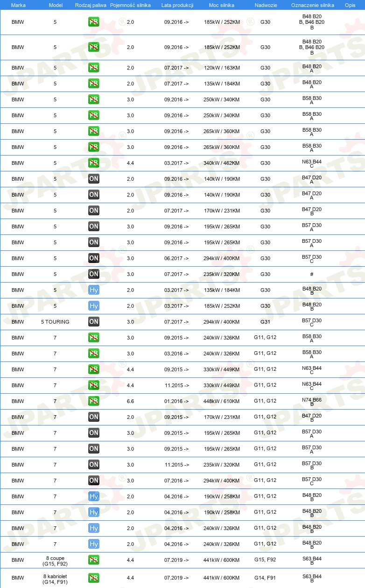The image size is (365, 588).
Task: Click the 8 coupe (G15, F92) model cell
Action: click(55, 560)
